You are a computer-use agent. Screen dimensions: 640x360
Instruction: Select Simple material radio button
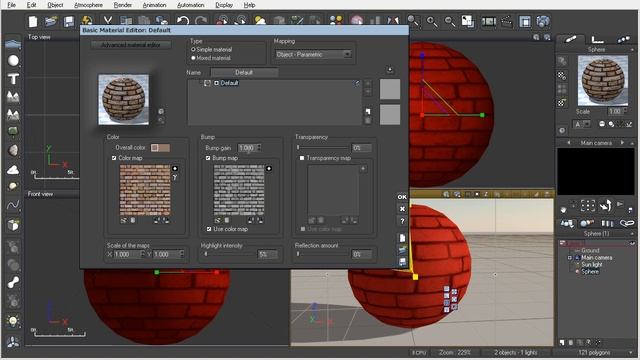193,49
